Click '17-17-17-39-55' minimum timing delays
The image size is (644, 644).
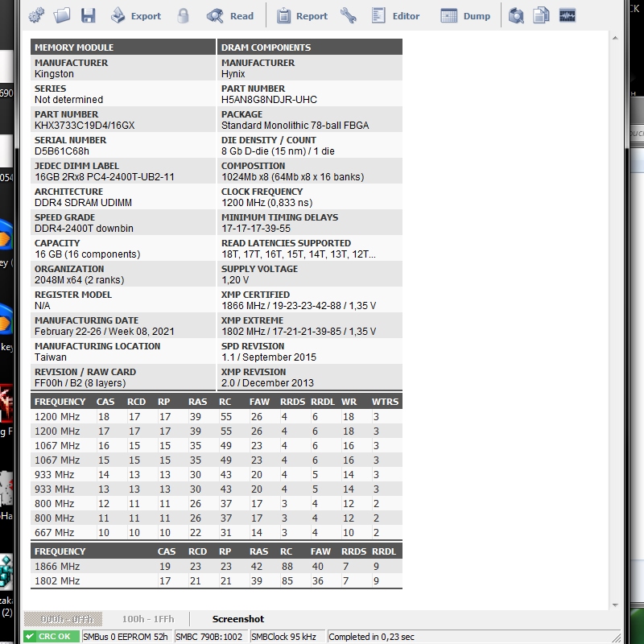256,229
